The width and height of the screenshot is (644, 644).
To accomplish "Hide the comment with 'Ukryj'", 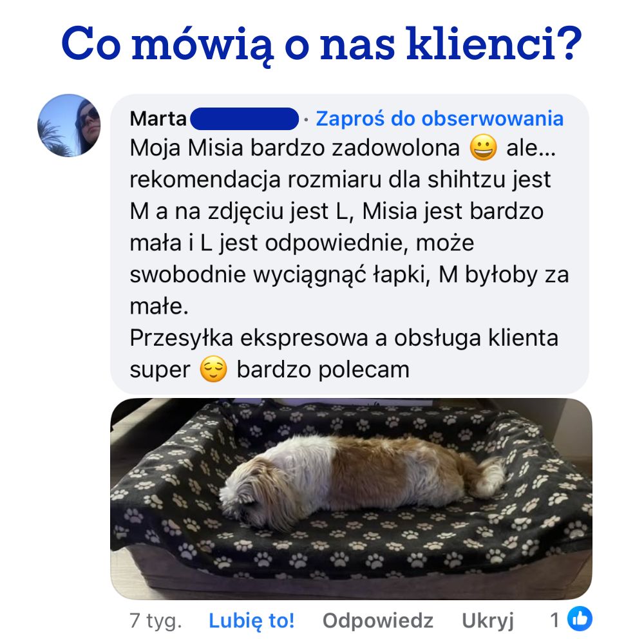I will click(488, 621).
